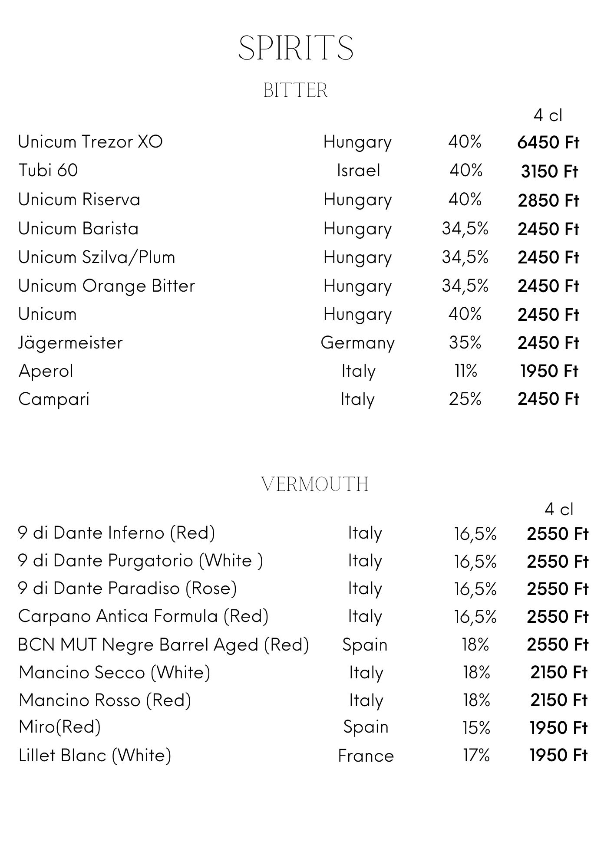Viewport: 614px width, 868px height.
Task: Select 9 di Dante Inferno (Red)
Action: click(116, 533)
